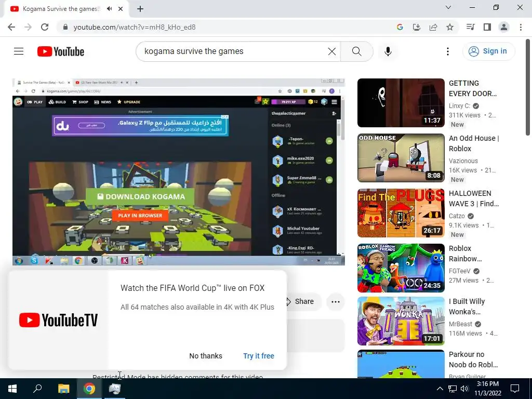The width and height of the screenshot is (532, 399).
Task: Click the Vazionous channel name
Action: coord(463,161)
